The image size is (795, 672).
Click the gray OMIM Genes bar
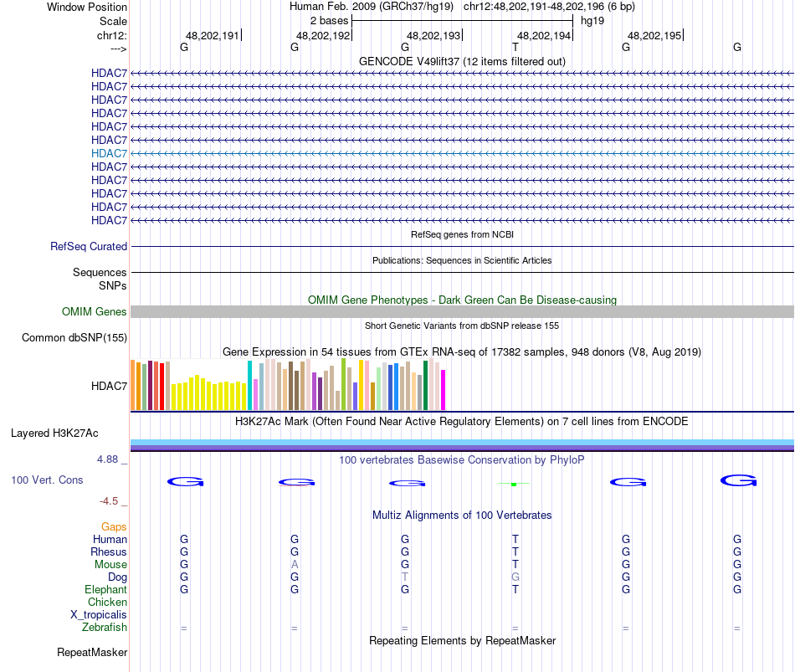462,312
